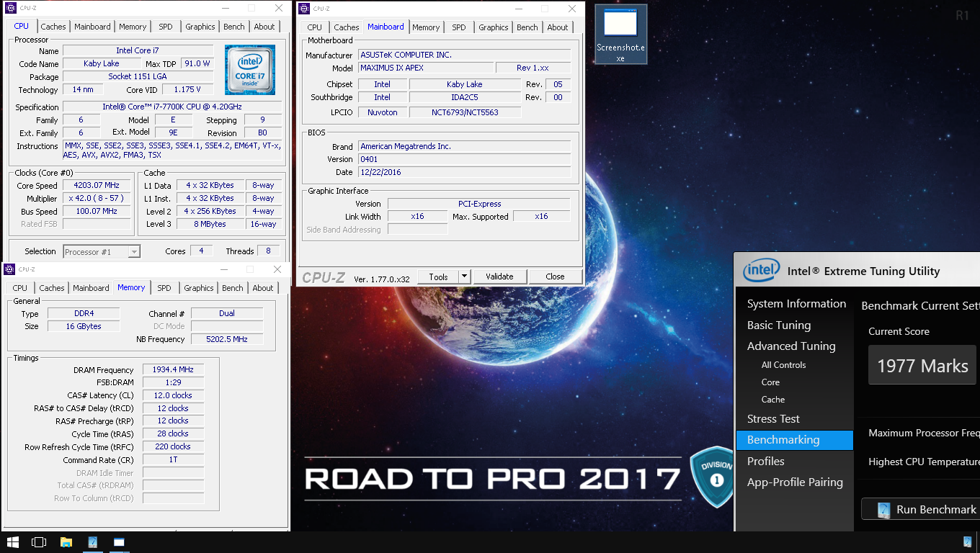Select Benchmarking in XTU sidebar
This screenshot has height=553, width=980.
click(795, 440)
